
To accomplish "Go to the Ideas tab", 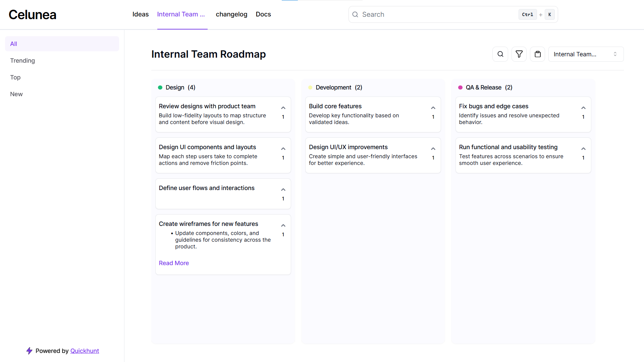I will (x=141, y=14).
